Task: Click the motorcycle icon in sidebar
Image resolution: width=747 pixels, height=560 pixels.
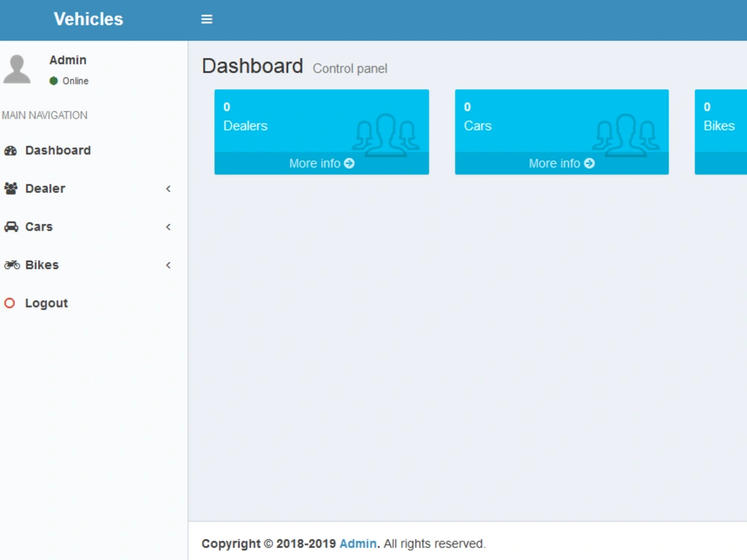Action: [12, 265]
